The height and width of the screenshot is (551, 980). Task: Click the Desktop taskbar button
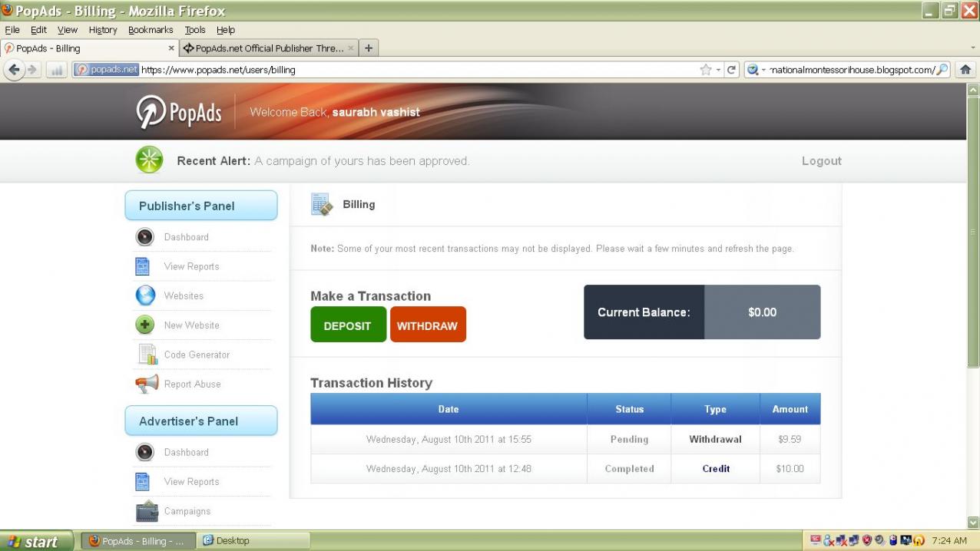[x=253, y=541]
